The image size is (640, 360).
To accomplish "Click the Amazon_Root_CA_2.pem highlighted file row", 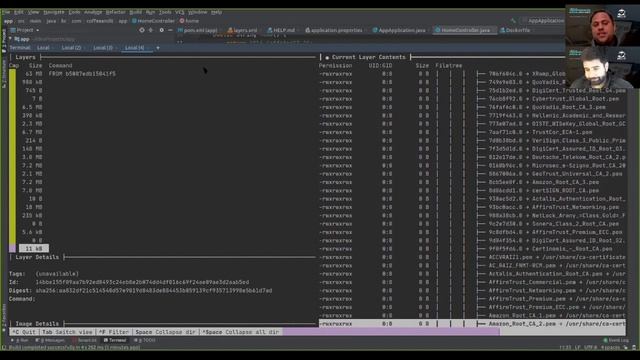I will point(472,324).
